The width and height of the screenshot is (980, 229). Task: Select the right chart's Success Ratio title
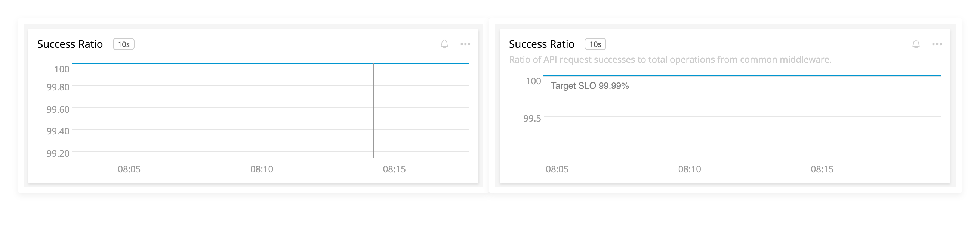(542, 44)
